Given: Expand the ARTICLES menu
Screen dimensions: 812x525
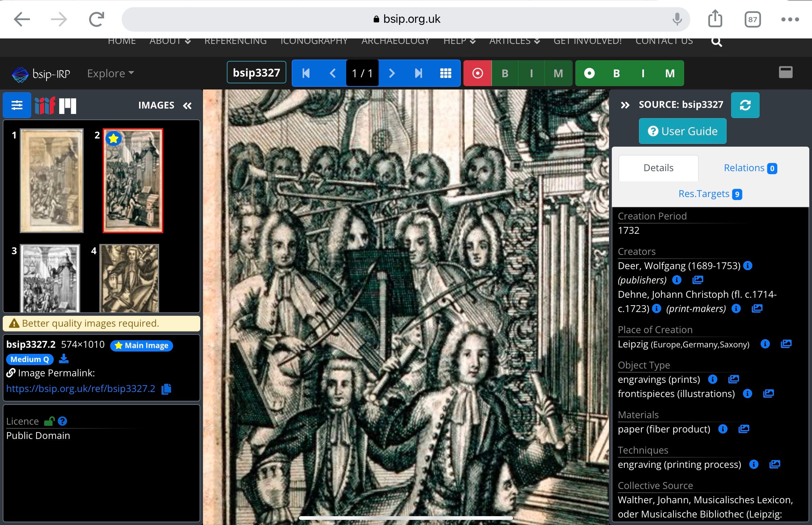Looking at the screenshot, I should [x=514, y=41].
